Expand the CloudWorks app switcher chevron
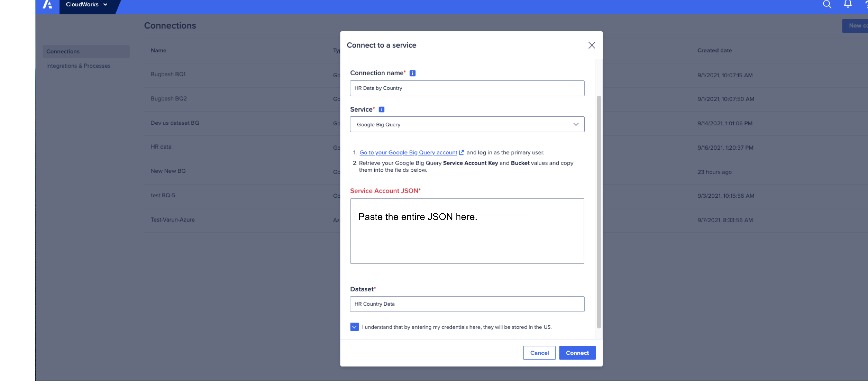Screen dimensions: 868x385 105,4
